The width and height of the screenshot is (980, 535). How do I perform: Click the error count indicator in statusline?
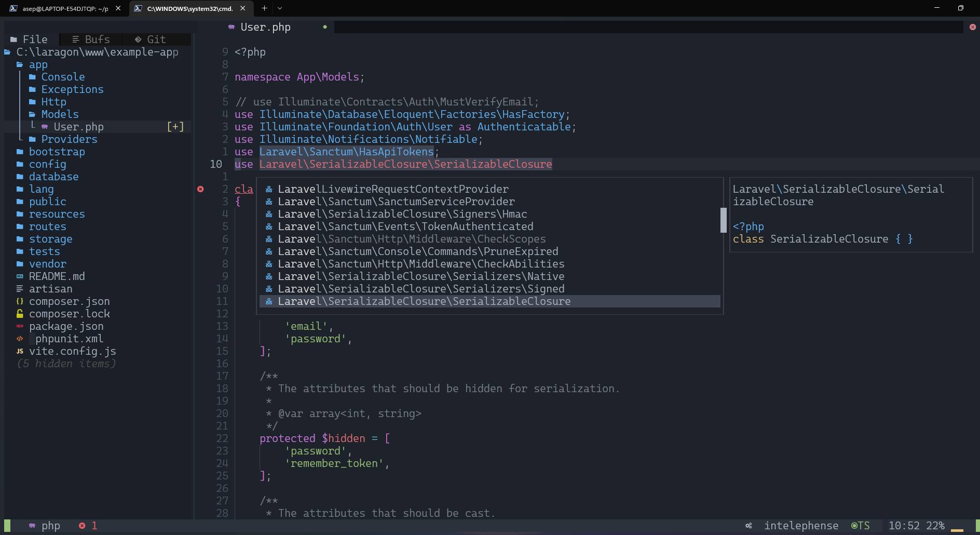point(88,526)
